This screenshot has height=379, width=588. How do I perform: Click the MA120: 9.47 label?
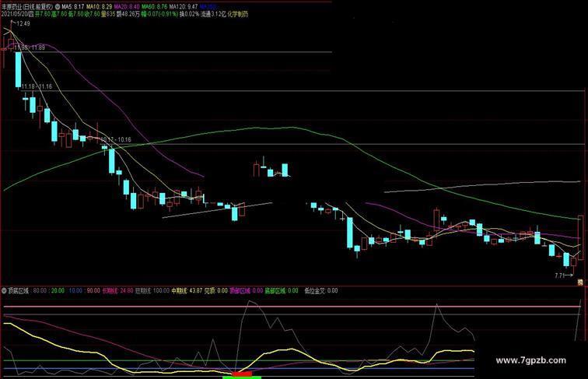coord(183,7)
